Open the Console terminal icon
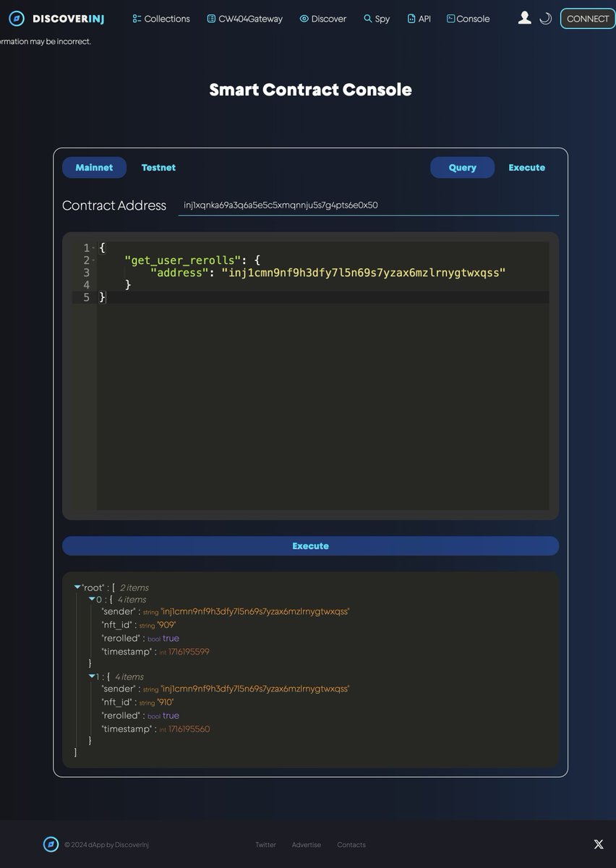This screenshot has width=616, height=868. click(x=450, y=18)
